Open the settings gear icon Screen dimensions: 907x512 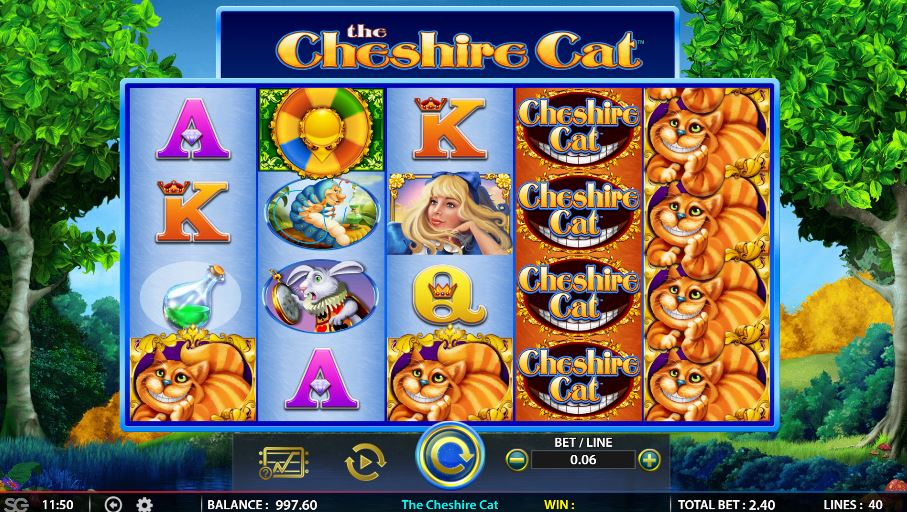144,504
